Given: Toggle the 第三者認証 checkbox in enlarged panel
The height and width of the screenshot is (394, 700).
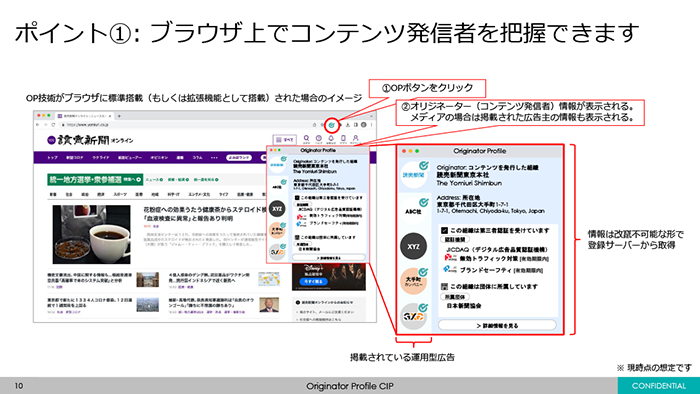Looking at the screenshot, I should pos(444,231).
